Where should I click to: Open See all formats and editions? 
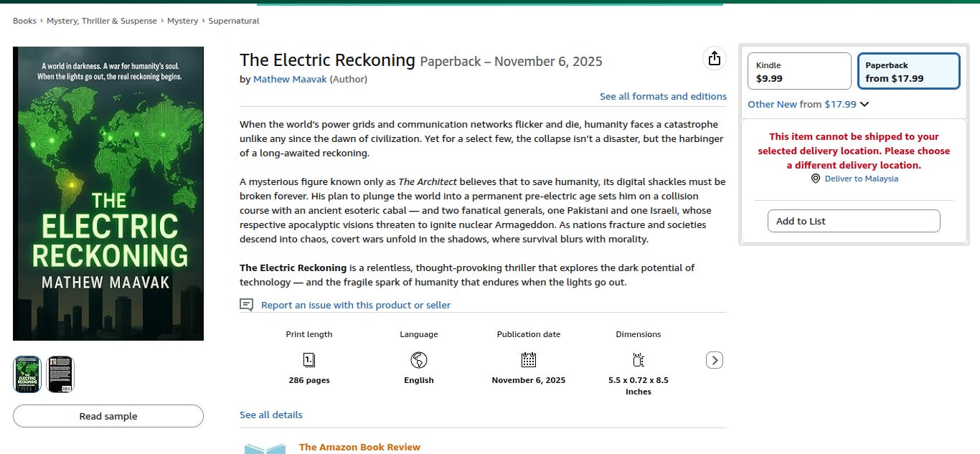(x=663, y=96)
